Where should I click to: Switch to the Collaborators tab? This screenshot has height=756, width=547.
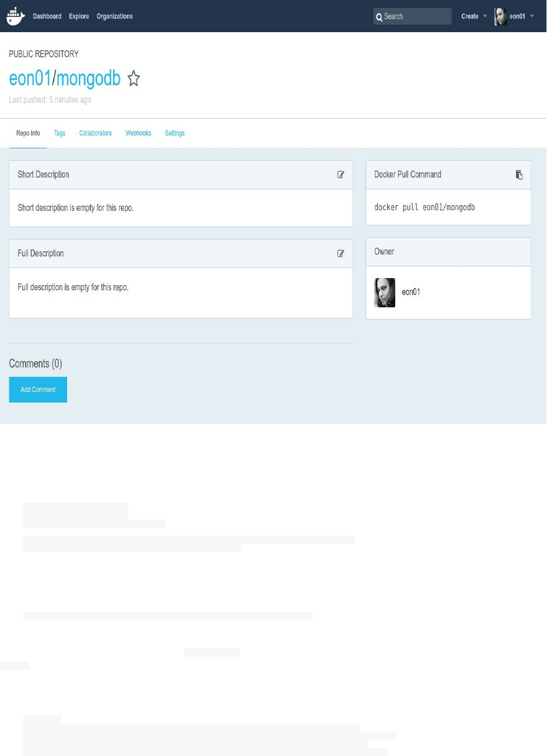point(95,133)
